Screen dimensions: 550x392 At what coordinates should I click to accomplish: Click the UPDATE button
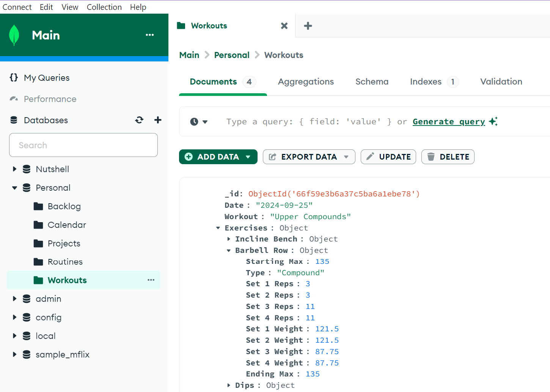point(388,157)
